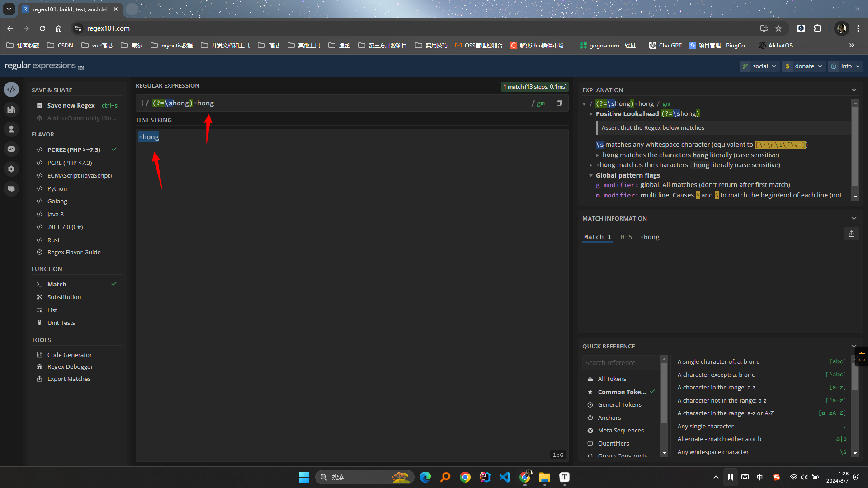Open the account sidebar icon
The width and height of the screenshot is (868, 488).
11,129
